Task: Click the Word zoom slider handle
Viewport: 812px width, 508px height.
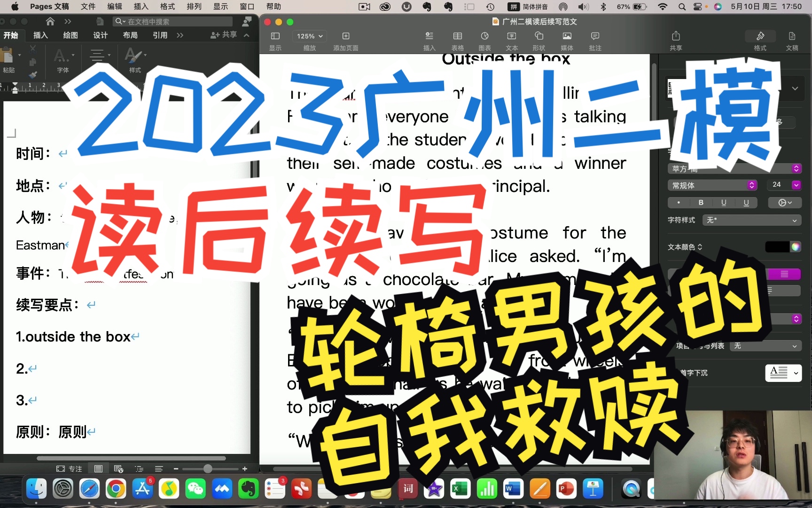Action: [208, 468]
